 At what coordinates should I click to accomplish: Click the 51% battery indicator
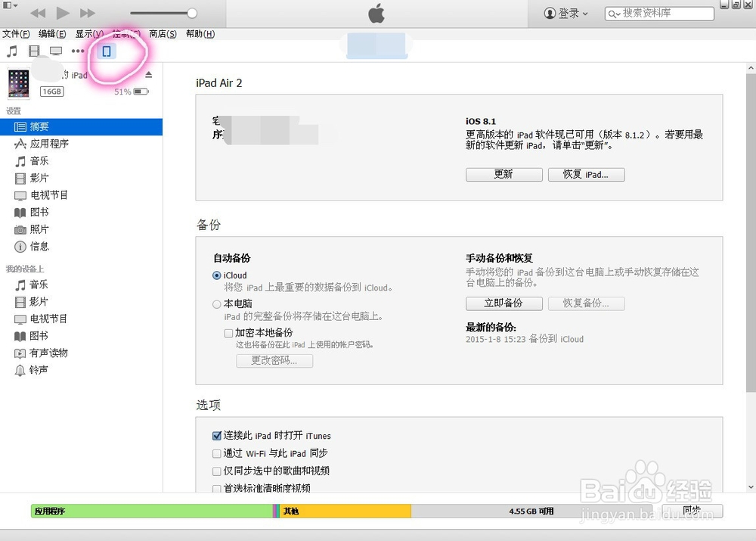click(x=131, y=92)
